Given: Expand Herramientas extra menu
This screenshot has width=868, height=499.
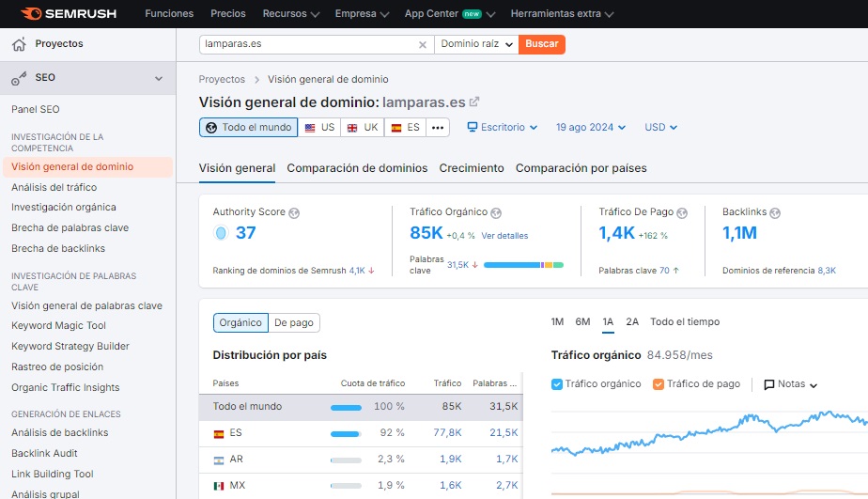Looking at the screenshot, I should click(x=562, y=14).
